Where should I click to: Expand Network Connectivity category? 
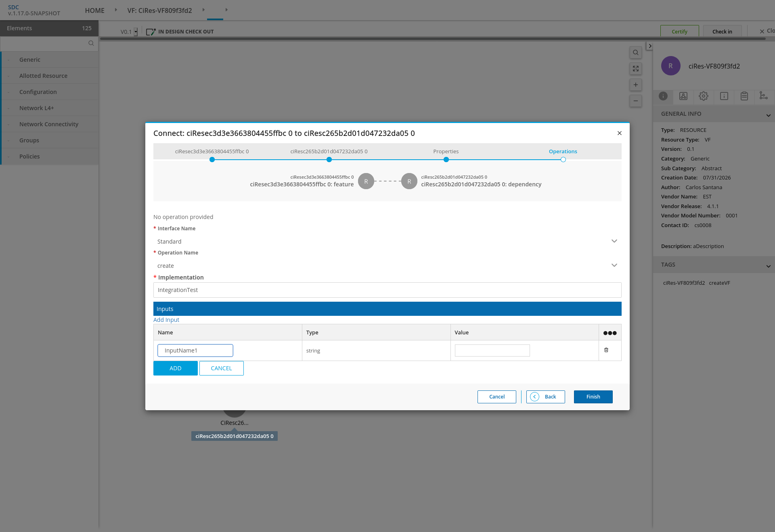(x=50, y=124)
